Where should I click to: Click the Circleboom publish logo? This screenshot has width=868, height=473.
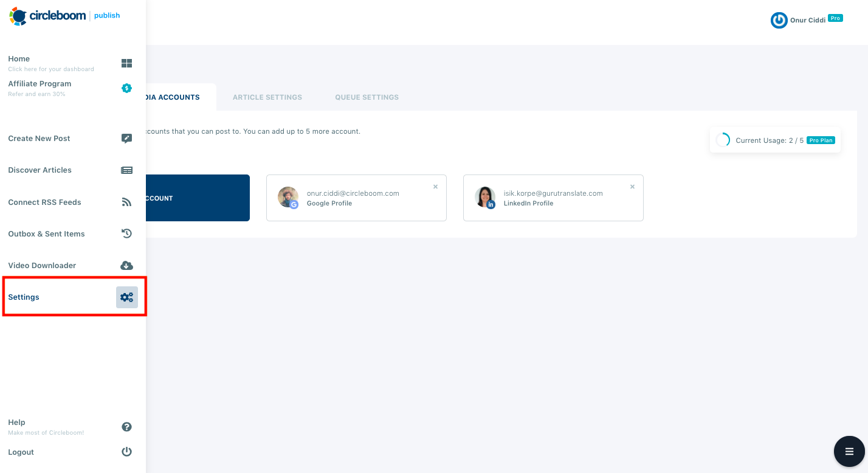[64, 16]
